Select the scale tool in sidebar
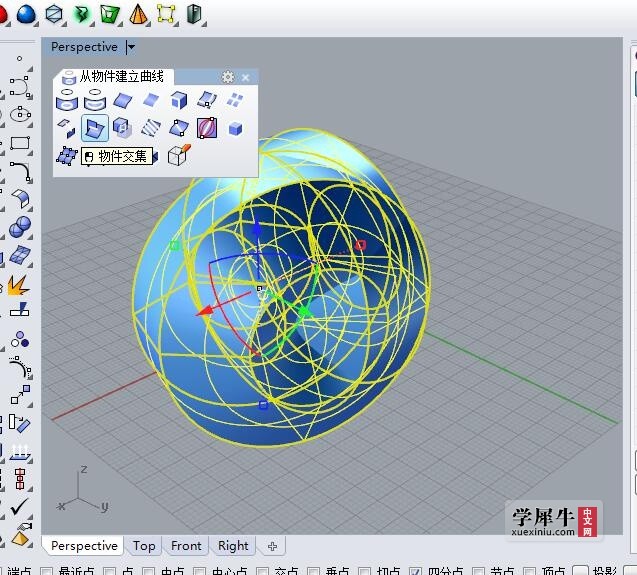The height and width of the screenshot is (575, 637). coord(20,394)
